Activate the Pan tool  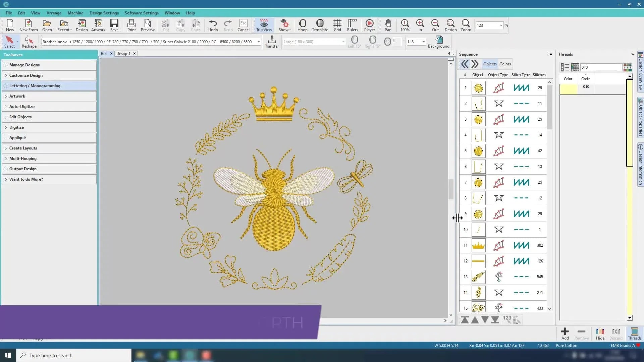tap(388, 25)
